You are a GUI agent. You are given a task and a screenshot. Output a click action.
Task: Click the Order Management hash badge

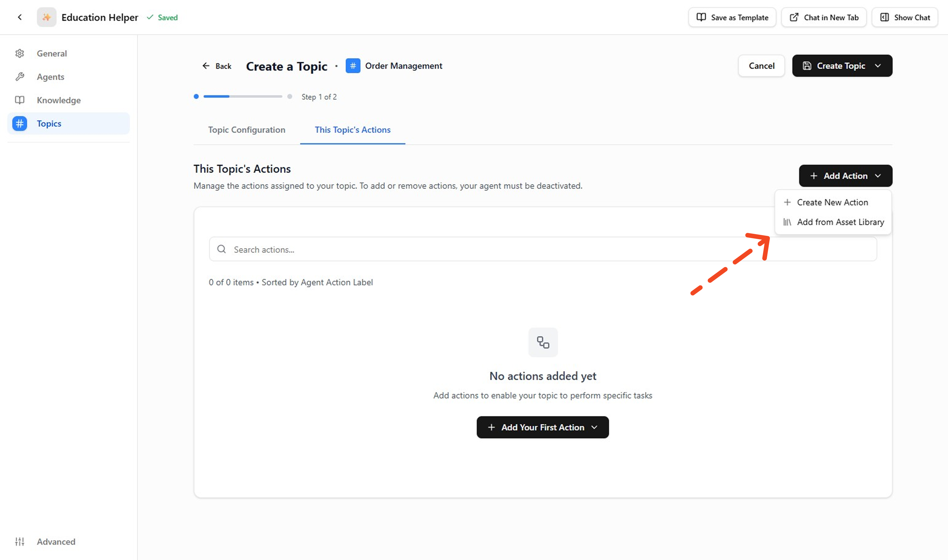[x=353, y=66]
